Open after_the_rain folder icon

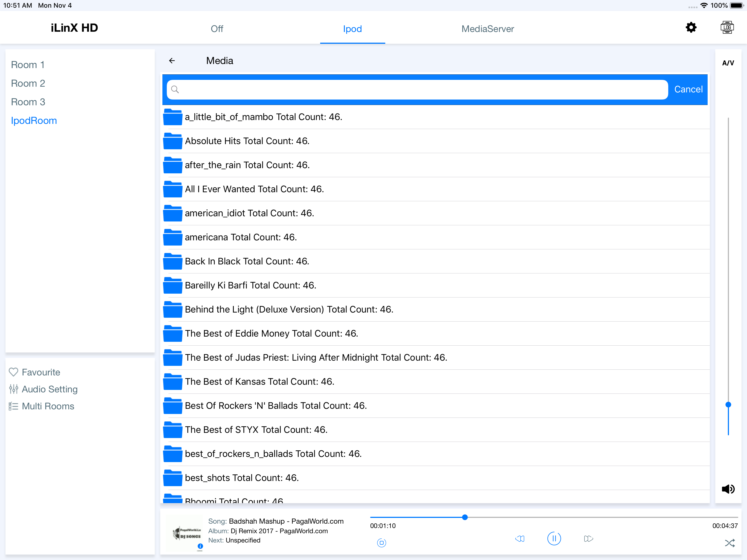(x=173, y=165)
